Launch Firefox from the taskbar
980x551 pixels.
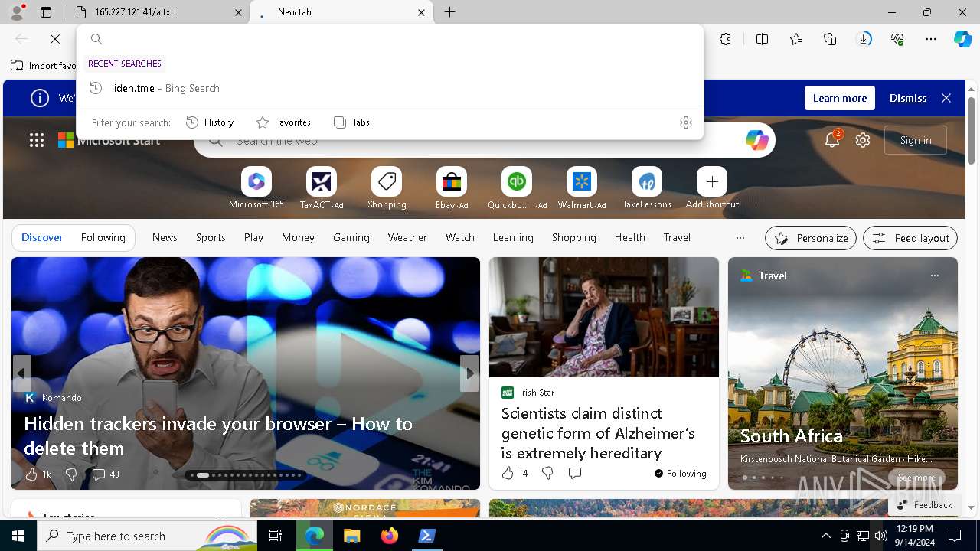tap(390, 536)
